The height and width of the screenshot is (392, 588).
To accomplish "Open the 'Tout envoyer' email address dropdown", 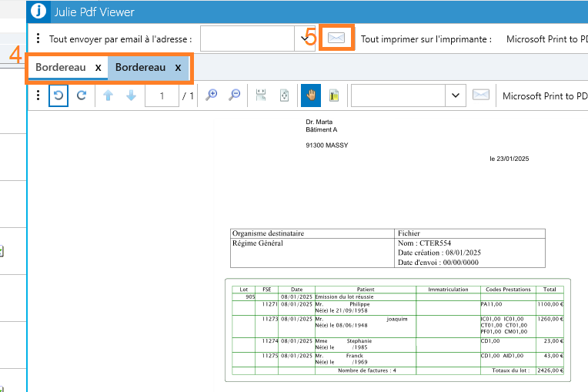I will pos(305,39).
